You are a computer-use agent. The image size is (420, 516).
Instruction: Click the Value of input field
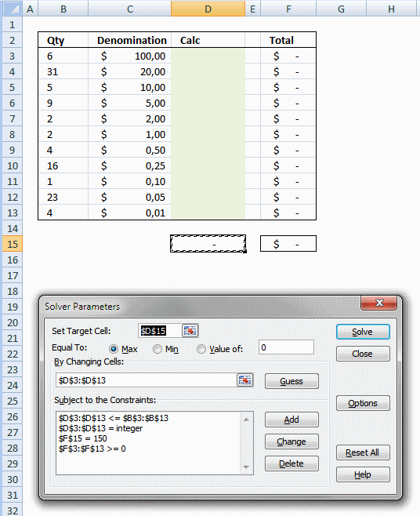(x=286, y=347)
